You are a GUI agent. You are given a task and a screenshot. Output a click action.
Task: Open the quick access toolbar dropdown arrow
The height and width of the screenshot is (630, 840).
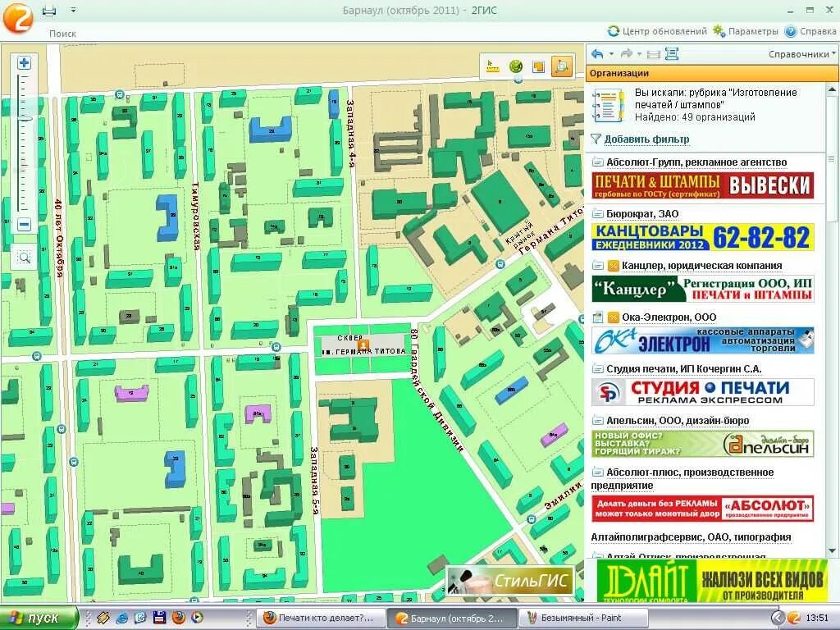click(x=73, y=10)
